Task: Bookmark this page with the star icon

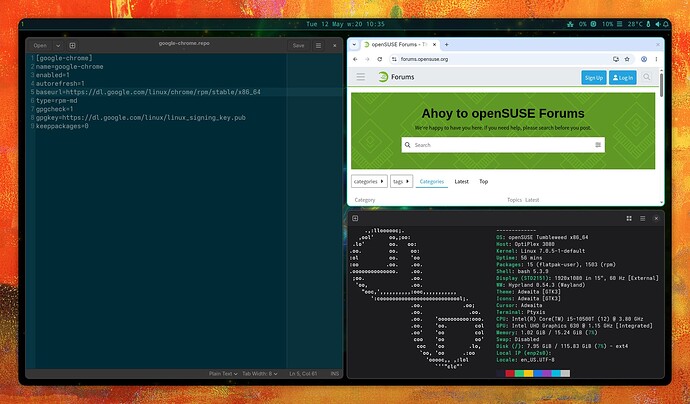Action: (x=627, y=59)
